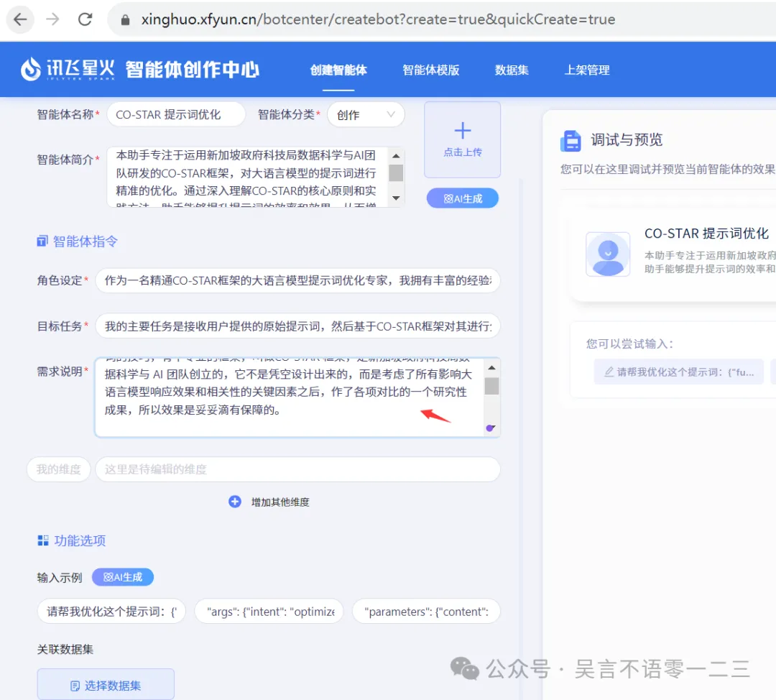
Task: Click the 智能体名称 input field
Action: pos(176,114)
